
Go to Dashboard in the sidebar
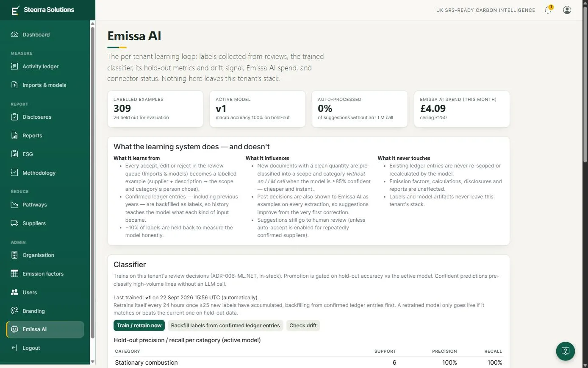45,35
